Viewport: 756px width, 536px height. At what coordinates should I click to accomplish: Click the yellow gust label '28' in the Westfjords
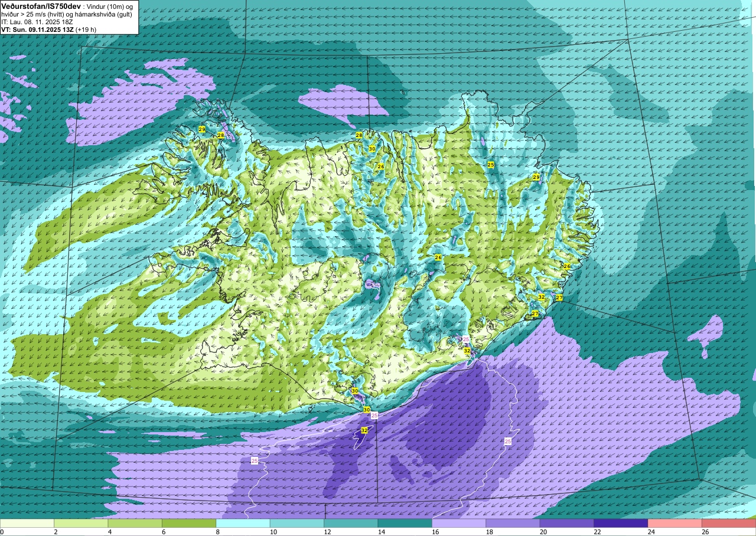click(221, 135)
